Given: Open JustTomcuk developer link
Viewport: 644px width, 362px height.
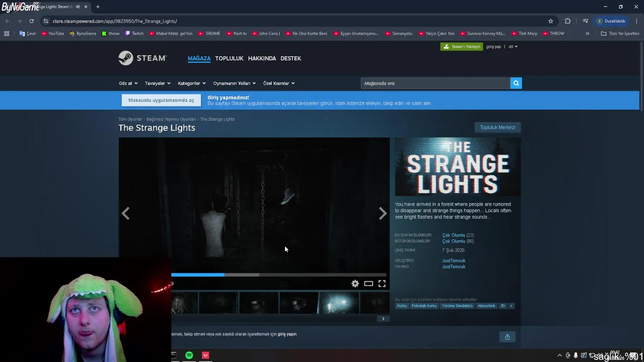Looking at the screenshot, I should [454, 260].
